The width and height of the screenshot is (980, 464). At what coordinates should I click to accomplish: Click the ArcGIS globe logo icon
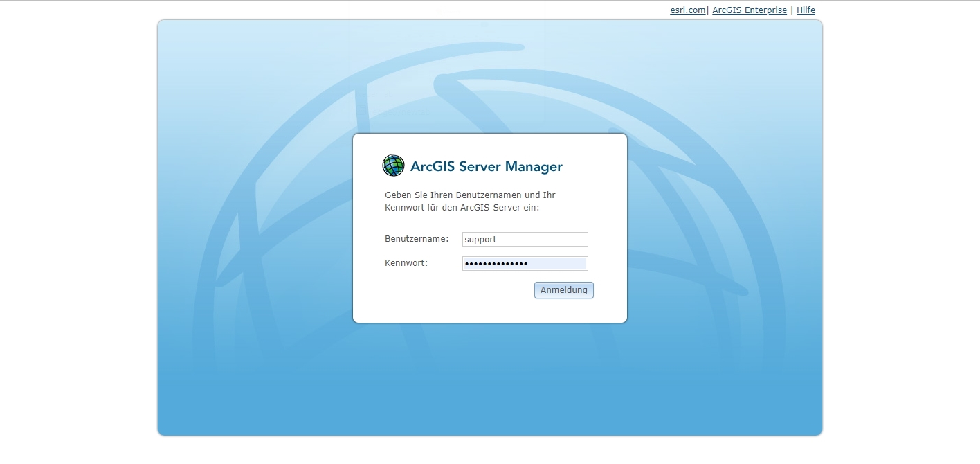(393, 166)
